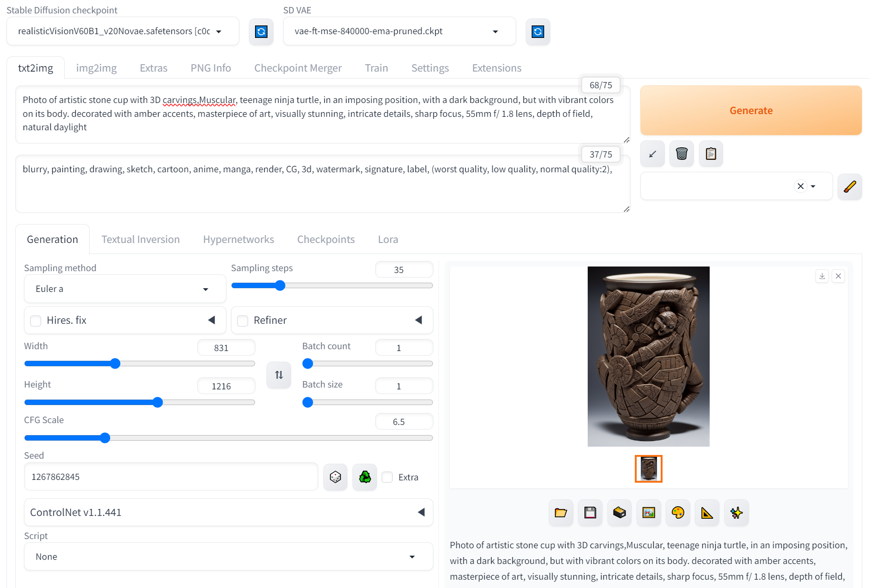
Task: Open the Extras tab
Action: (153, 68)
